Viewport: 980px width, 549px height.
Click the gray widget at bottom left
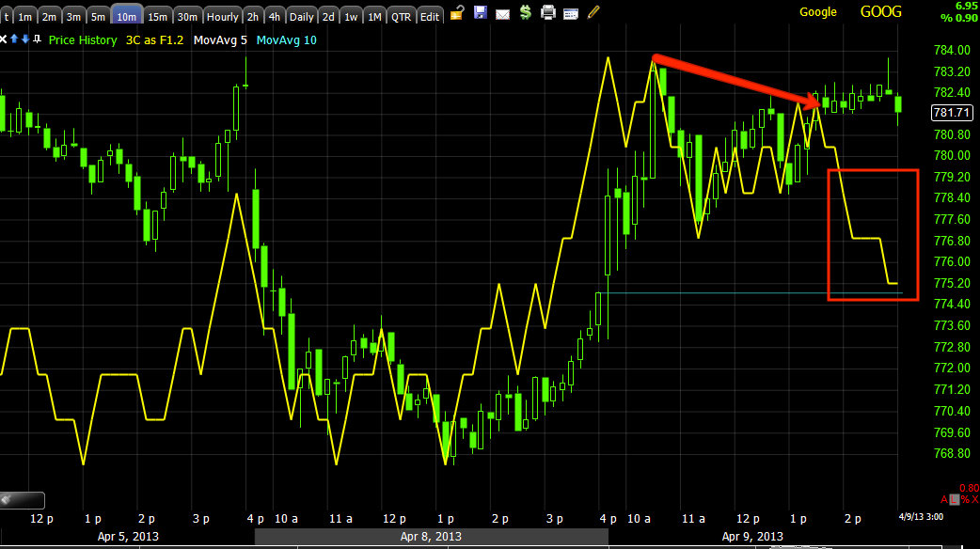point(22,500)
